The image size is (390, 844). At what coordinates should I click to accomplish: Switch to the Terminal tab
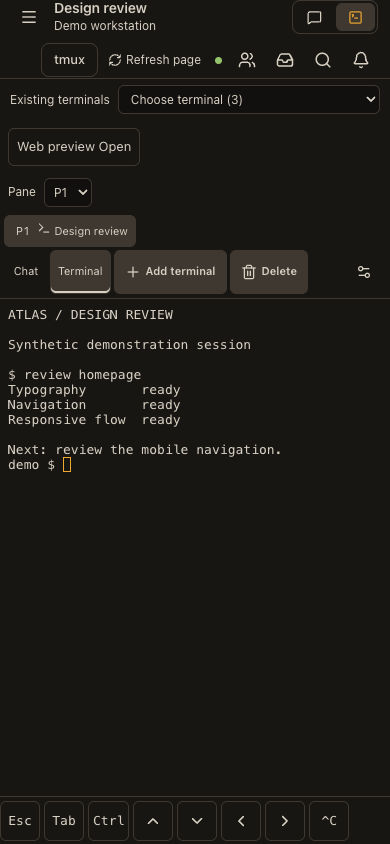tap(80, 271)
